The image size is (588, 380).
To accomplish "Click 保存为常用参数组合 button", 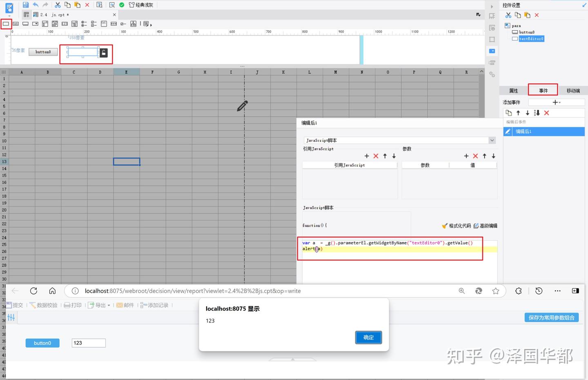I will (x=552, y=317).
